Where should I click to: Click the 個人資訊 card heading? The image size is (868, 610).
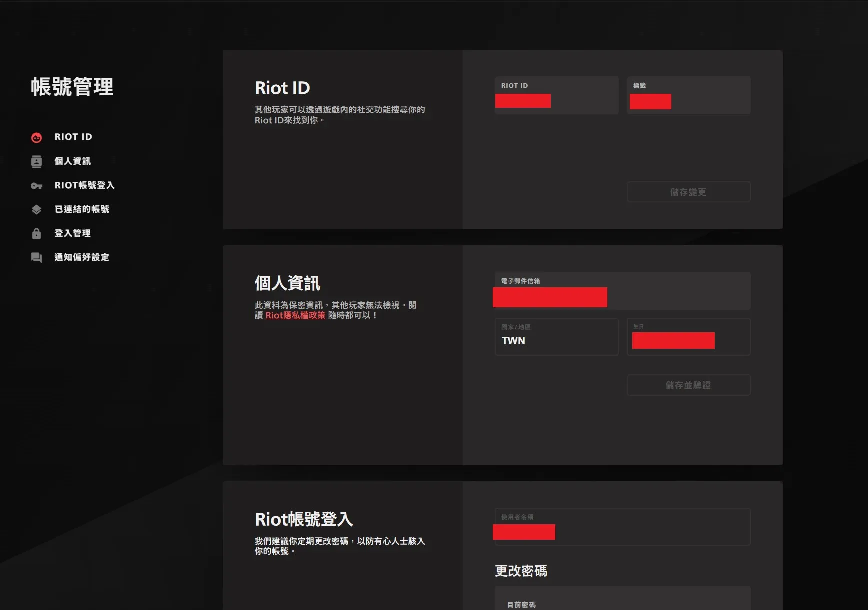point(287,283)
